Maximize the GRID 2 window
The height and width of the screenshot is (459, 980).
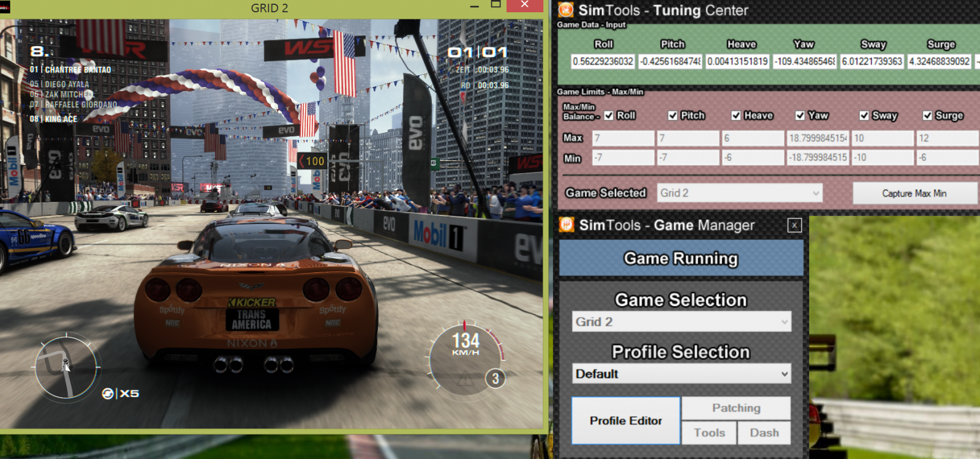coord(496,5)
